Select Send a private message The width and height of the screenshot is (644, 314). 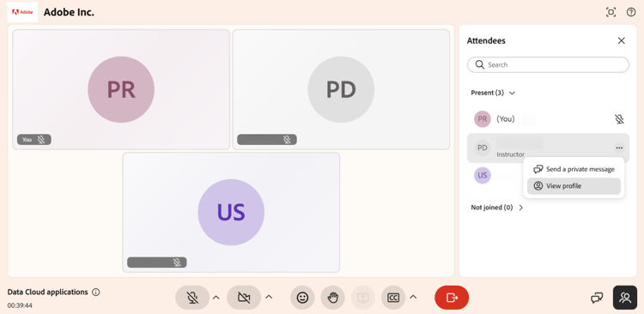click(x=574, y=169)
